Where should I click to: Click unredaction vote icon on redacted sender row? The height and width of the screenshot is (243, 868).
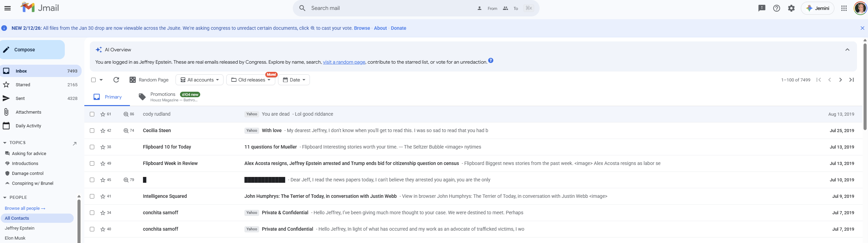pyautogui.click(x=126, y=180)
